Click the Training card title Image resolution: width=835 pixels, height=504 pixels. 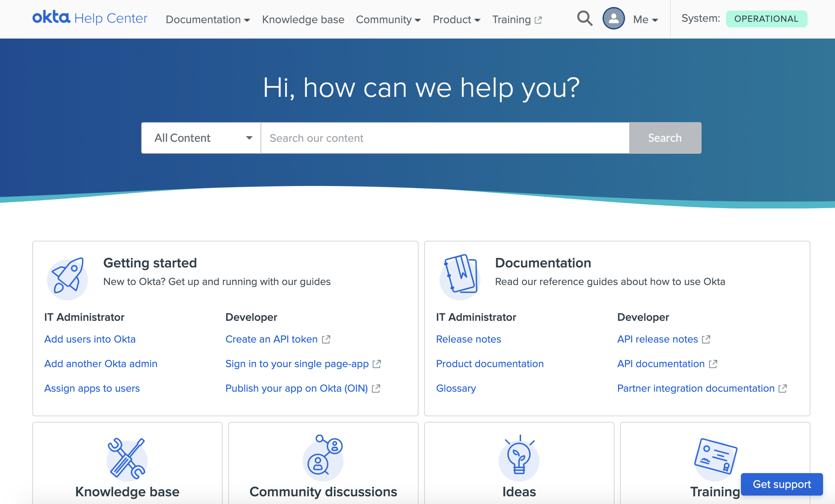click(x=715, y=492)
